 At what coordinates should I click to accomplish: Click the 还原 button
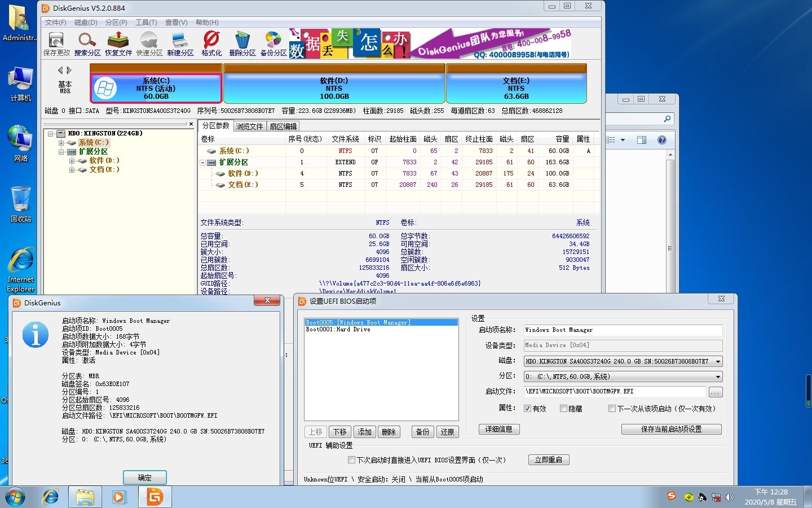pos(448,432)
